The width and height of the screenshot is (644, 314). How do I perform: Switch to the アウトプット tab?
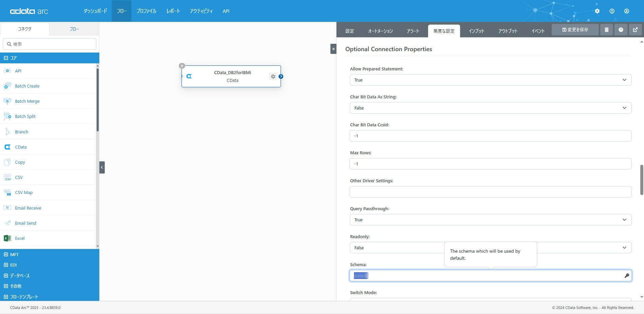(x=508, y=31)
